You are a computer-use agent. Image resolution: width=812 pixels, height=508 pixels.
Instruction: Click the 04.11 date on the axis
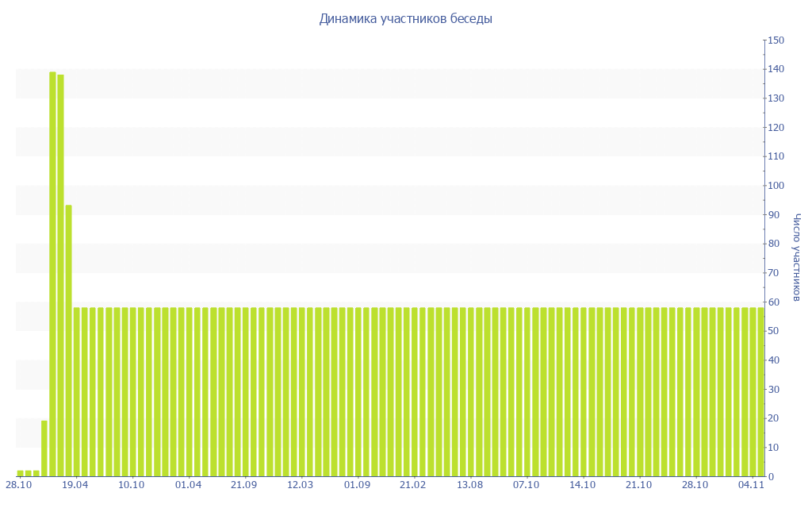point(751,485)
